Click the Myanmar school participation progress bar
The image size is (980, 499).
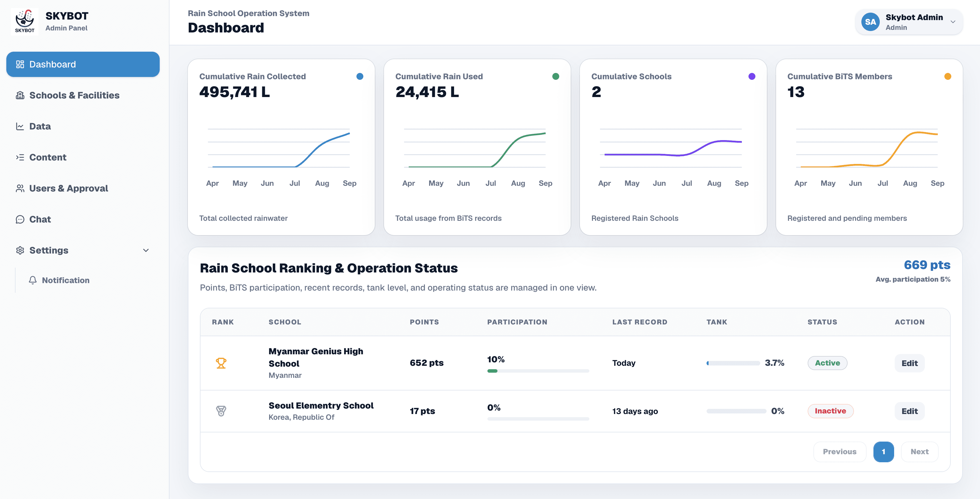(x=538, y=371)
